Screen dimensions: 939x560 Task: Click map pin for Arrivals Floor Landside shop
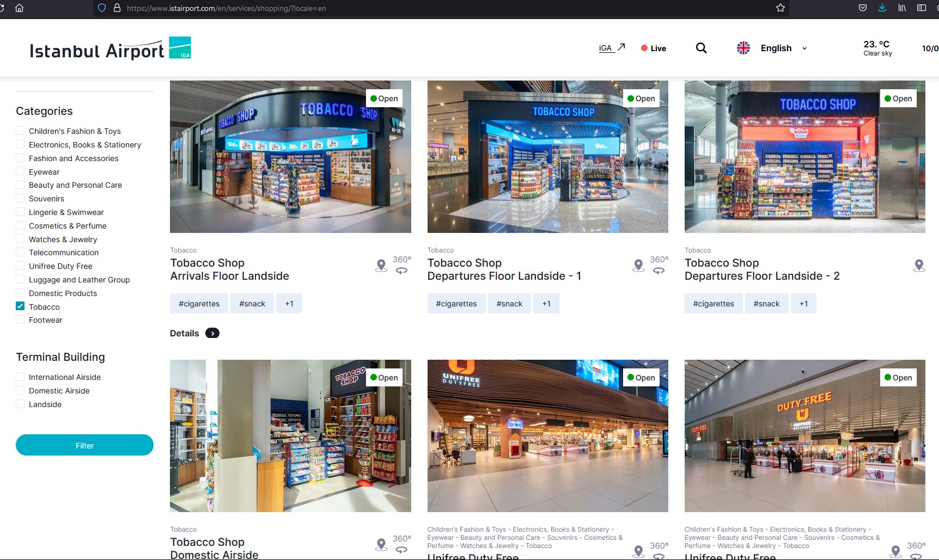(x=381, y=266)
